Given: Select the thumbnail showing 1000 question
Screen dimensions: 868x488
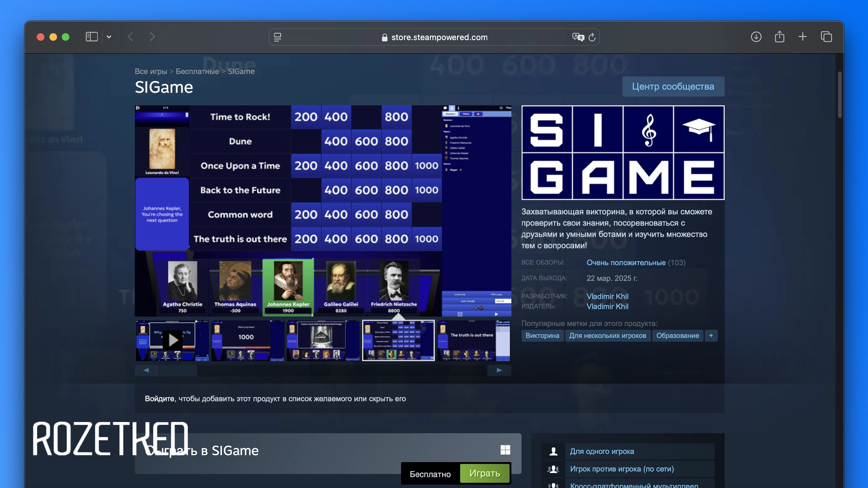Looking at the screenshot, I should [247, 341].
